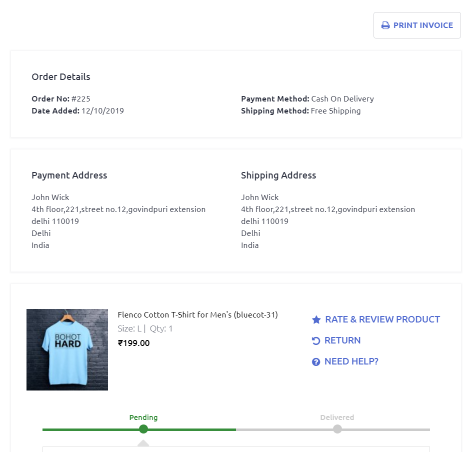476x452 pixels.
Task: Open the RATE & REVIEW PRODUCT link
Action: coord(382,319)
